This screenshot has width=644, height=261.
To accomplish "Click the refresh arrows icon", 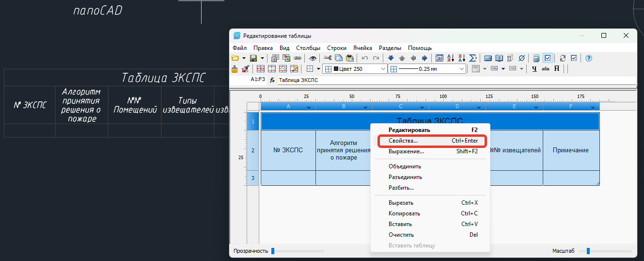I will point(563,58).
